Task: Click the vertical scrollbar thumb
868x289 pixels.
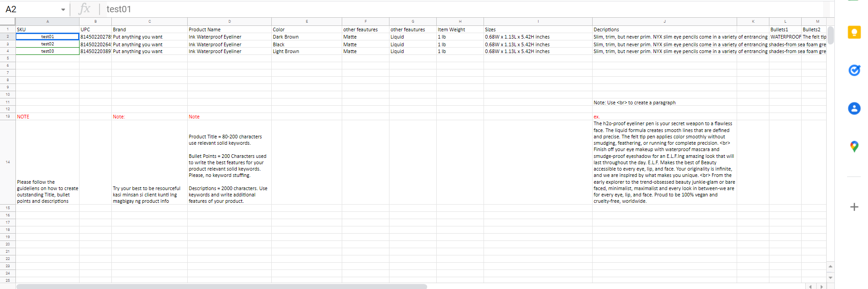Action: pos(830,35)
